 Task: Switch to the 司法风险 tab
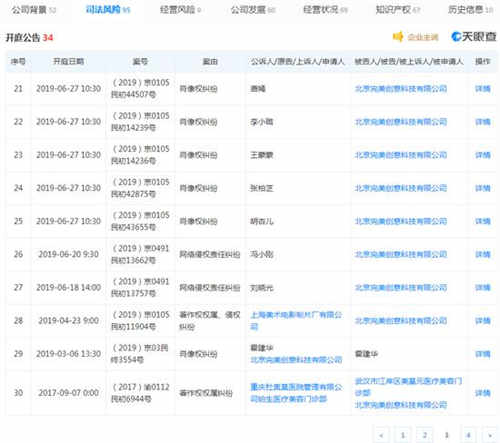click(108, 10)
